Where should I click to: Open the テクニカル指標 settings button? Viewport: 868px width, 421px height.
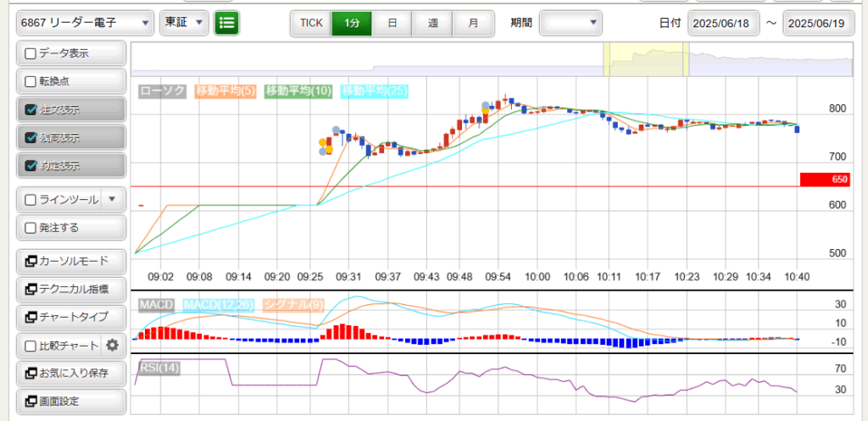pyautogui.click(x=71, y=289)
